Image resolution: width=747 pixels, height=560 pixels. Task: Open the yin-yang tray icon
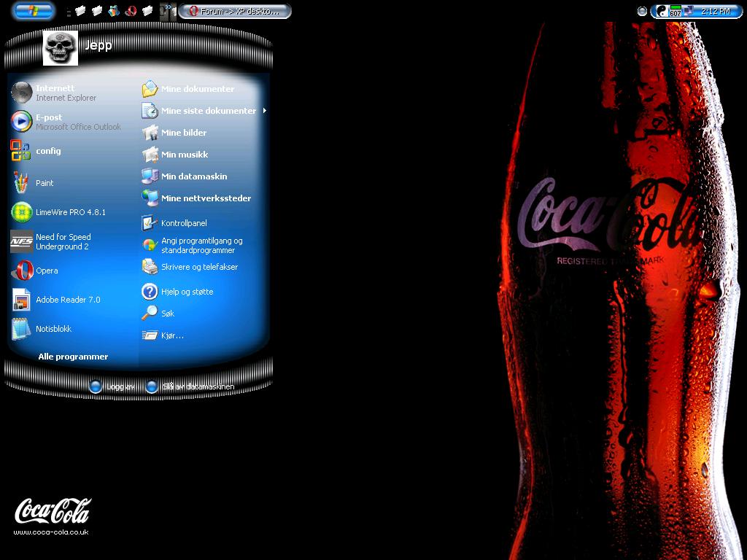(662, 11)
